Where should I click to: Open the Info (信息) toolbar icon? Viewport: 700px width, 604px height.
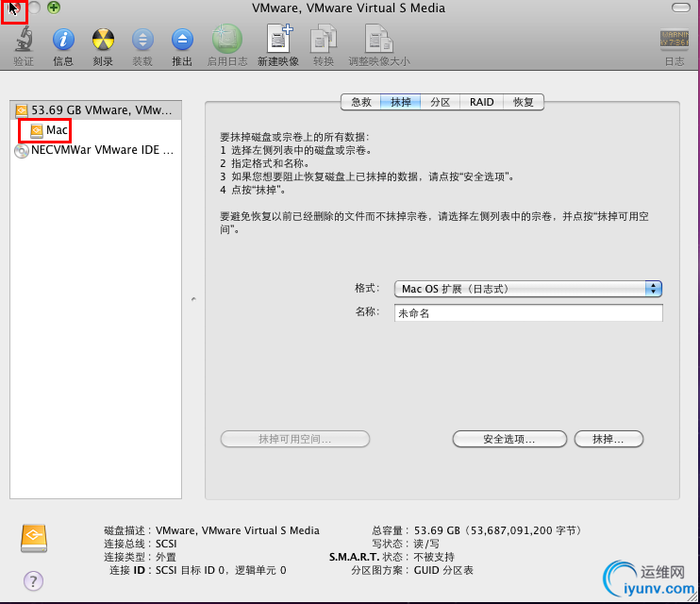(x=63, y=40)
